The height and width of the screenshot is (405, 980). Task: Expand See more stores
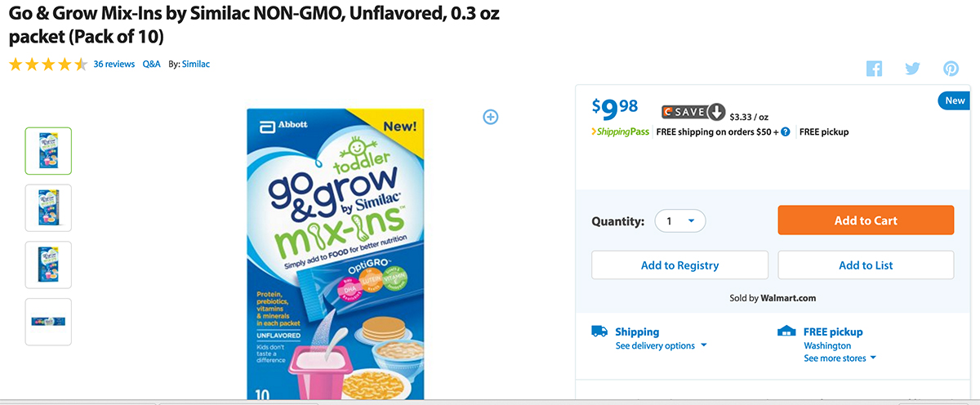840,358
